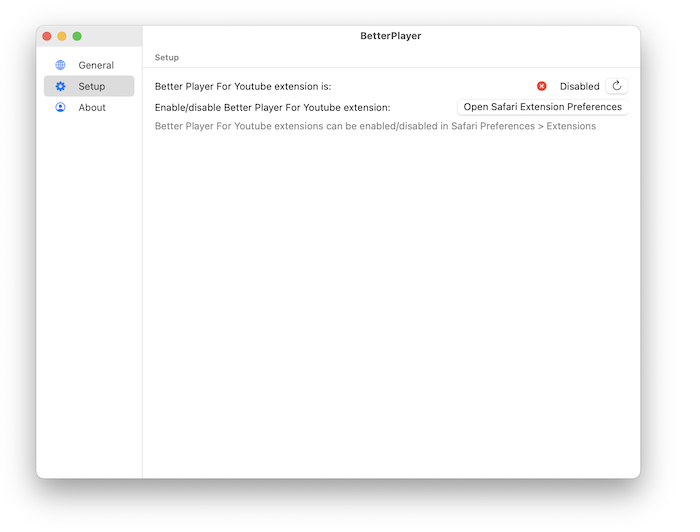
Task: Click 'Enable/disable Better Player For Youtube extension:' label
Action: click(272, 108)
